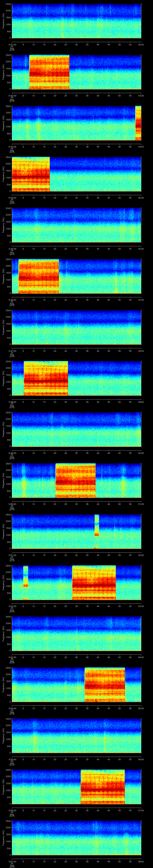Click the Frequency (Hz) label of the top spectrogram
Viewport: 153px width, 868px height.
click(x=3, y=21)
